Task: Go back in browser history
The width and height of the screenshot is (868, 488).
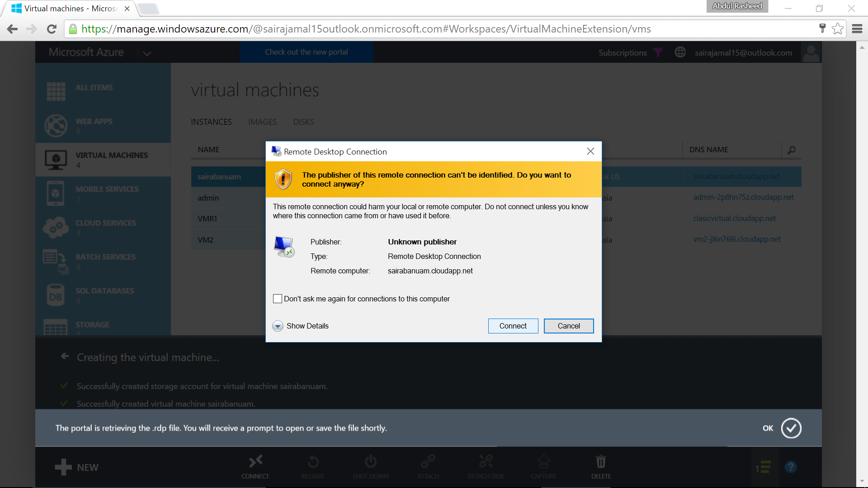Action: [13, 29]
